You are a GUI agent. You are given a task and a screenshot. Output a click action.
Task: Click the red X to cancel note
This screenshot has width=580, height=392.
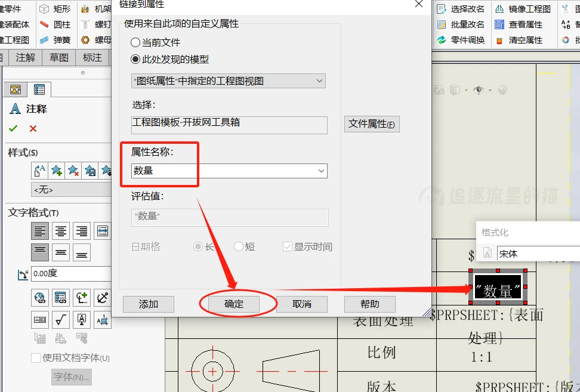33,128
